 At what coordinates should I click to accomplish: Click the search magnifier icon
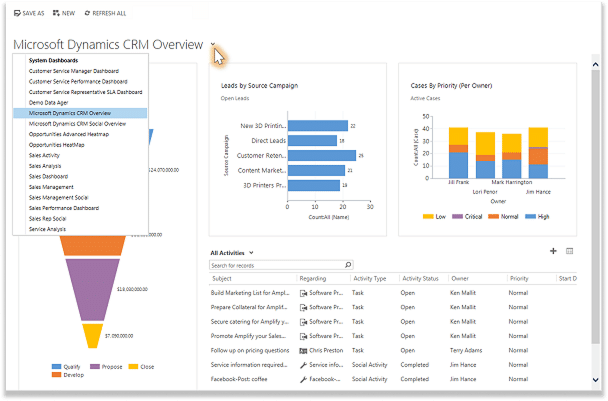point(348,265)
